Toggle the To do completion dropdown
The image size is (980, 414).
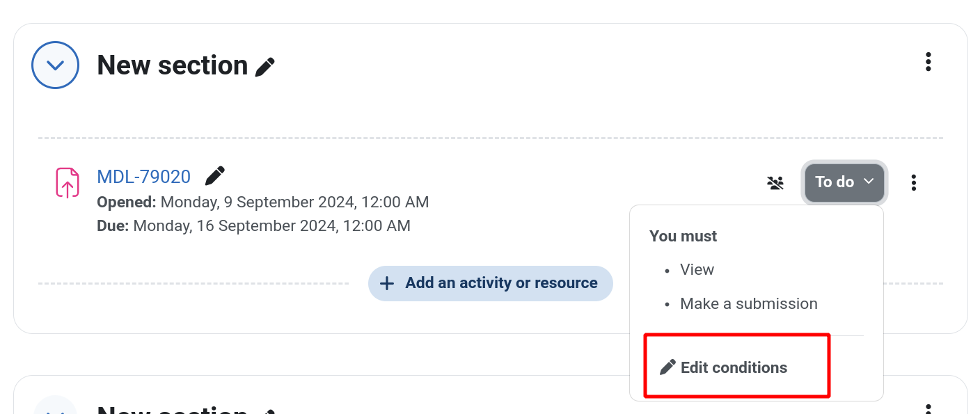tap(844, 182)
